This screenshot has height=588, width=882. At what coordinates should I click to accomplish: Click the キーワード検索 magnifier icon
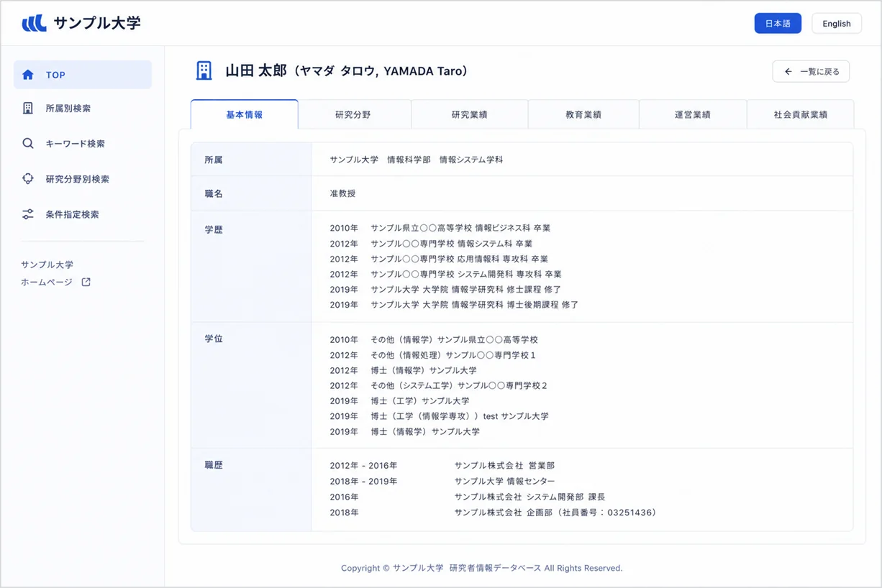pos(28,144)
